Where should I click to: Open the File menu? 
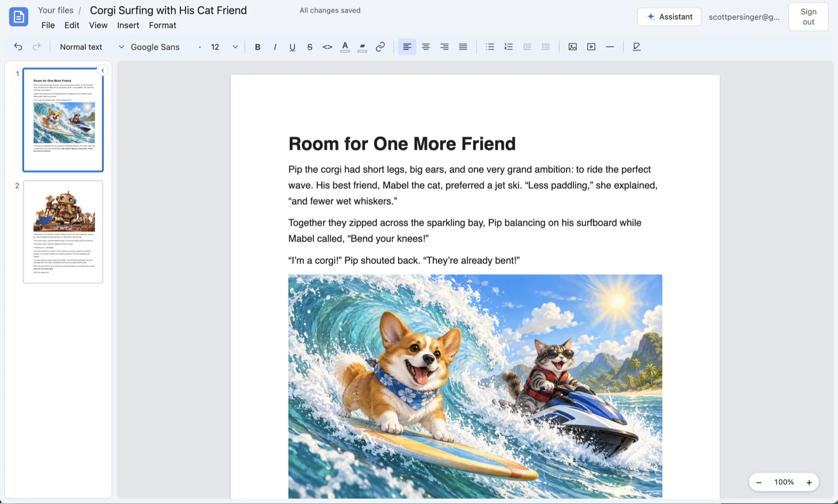(48, 25)
